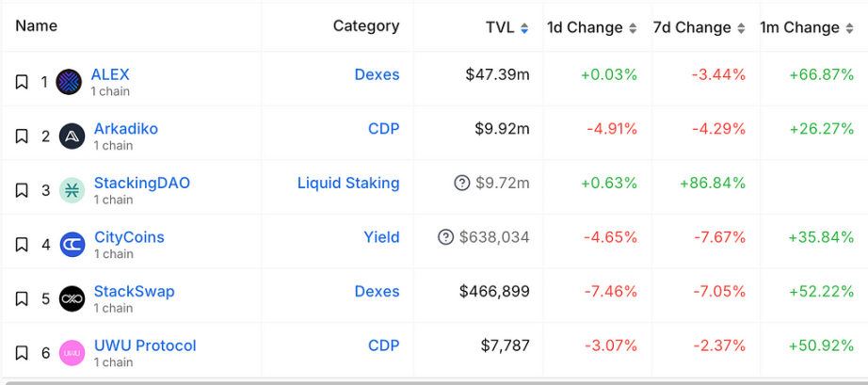The image size is (868, 385).
Task: Click the StackingDAO logo icon
Action: pos(72,190)
